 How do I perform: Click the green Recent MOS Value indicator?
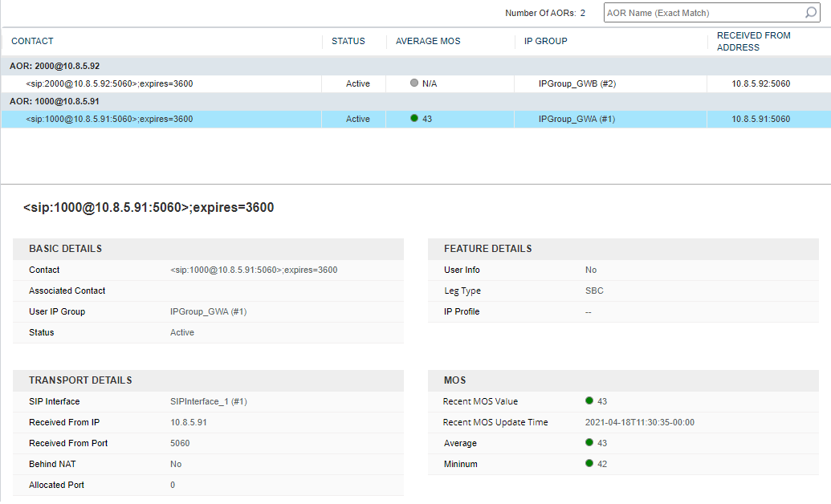click(589, 401)
